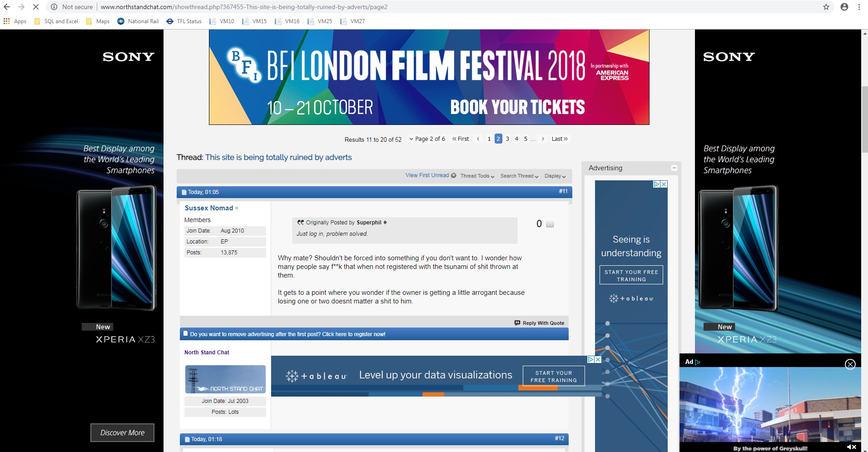Open Page 2 of 6 dropdown

(427, 139)
